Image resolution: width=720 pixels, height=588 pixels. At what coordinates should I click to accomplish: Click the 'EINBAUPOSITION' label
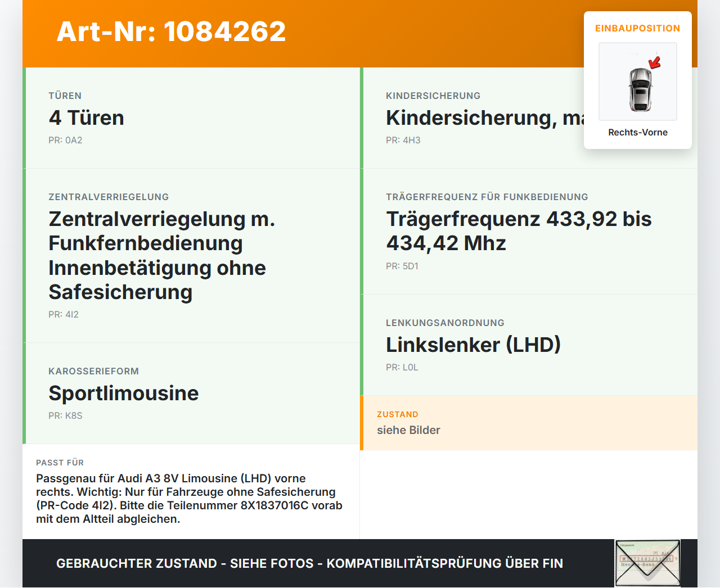point(638,28)
